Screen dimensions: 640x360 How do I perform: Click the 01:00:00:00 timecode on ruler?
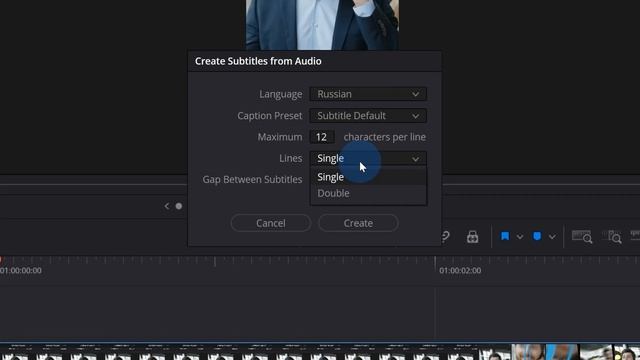(x=20, y=270)
